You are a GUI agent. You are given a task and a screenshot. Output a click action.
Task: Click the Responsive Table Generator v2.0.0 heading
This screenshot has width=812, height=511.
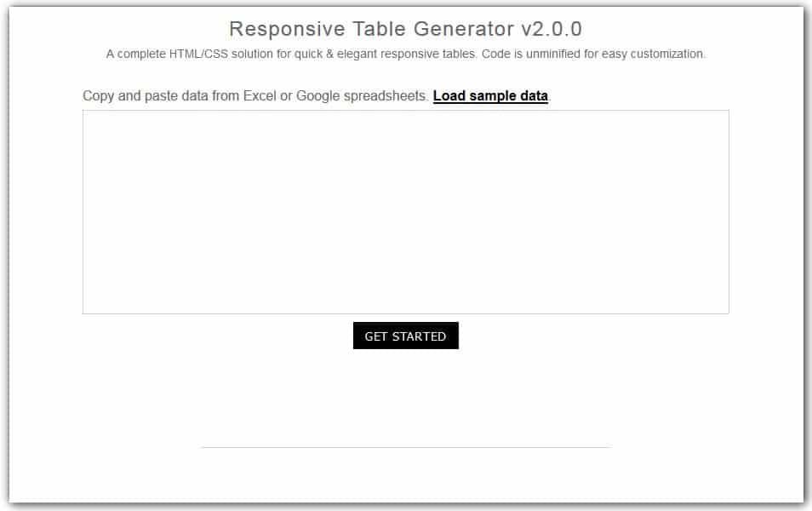pos(405,28)
